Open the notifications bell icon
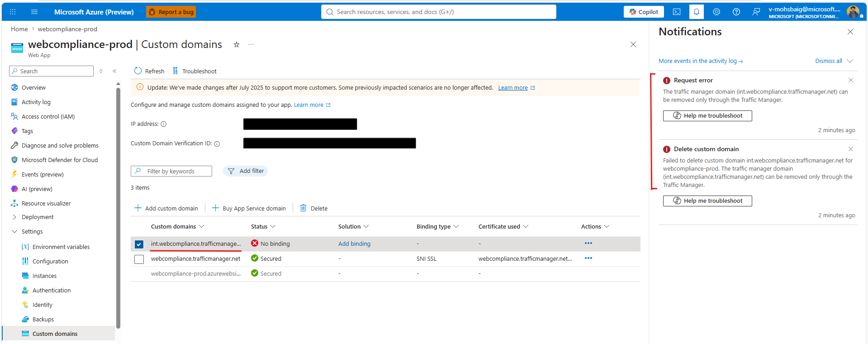Screen dimensions: 868x344 [697, 12]
